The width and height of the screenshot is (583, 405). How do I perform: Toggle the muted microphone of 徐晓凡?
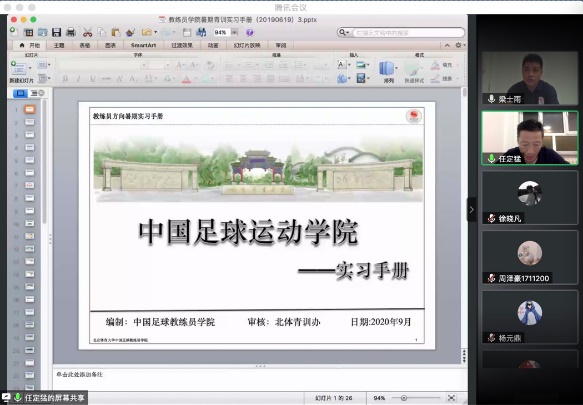coord(491,218)
